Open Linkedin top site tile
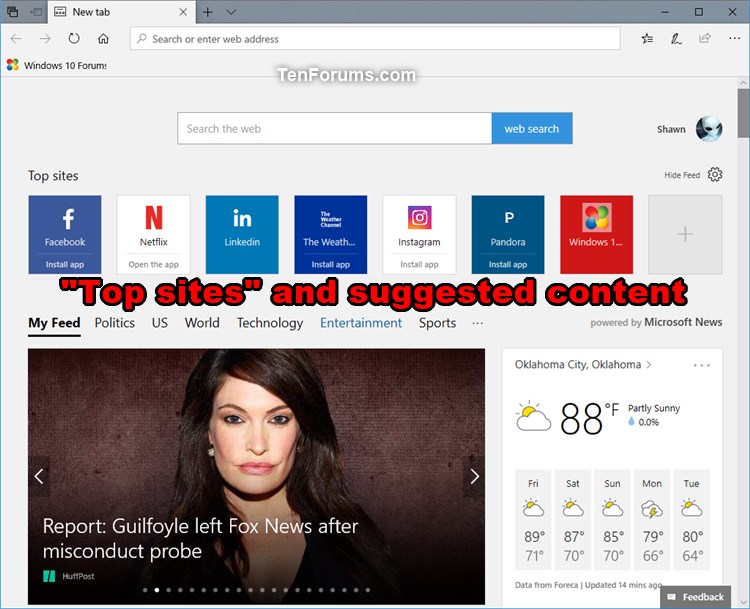Screen dimensions: 750x609 click(242, 234)
